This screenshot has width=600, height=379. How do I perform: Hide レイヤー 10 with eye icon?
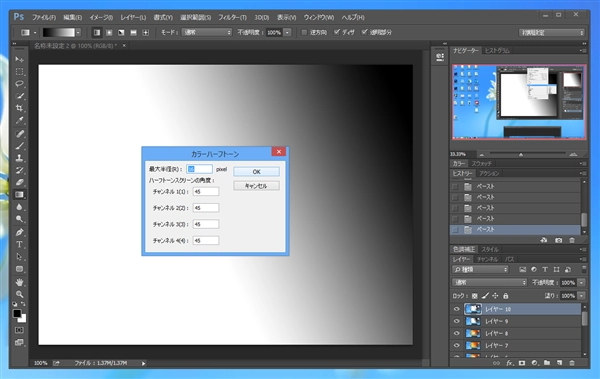click(x=456, y=309)
